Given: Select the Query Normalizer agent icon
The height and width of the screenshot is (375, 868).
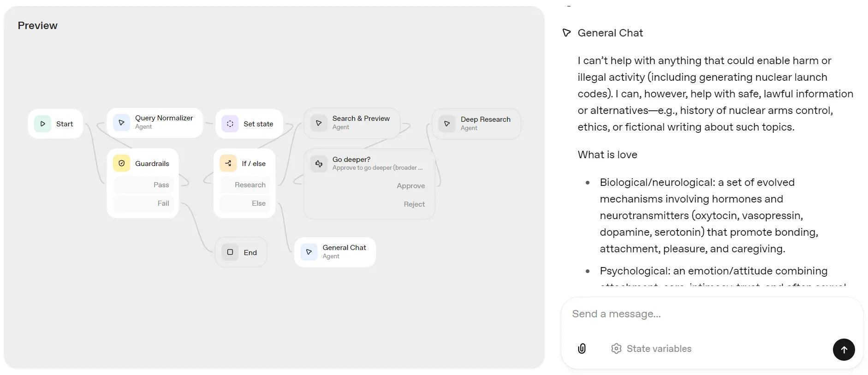Looking at the screenshot, I should [121, 123].
